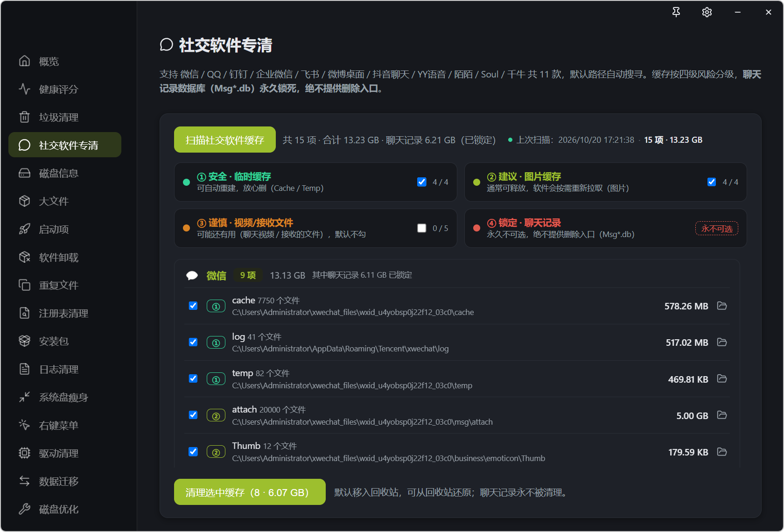Open folder for Thumb row
Viewport: 784px width, 532px height.
722,452
